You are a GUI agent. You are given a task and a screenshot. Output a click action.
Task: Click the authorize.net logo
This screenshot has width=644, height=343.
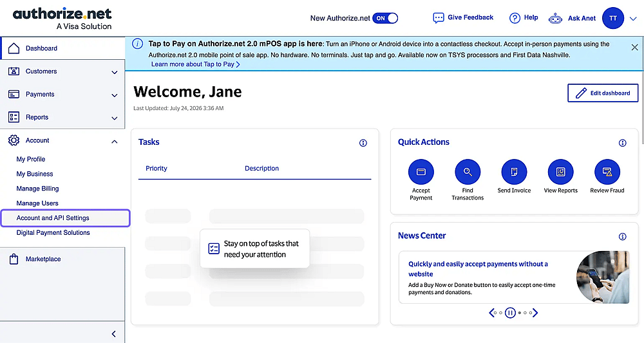tap(62, 19)
